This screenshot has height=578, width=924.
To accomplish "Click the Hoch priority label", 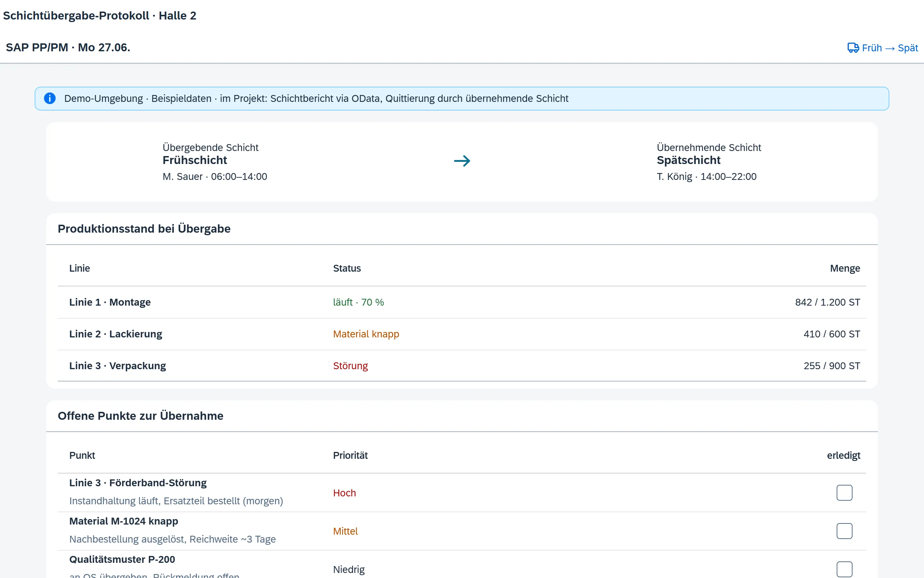I will [x=344, y=493].
